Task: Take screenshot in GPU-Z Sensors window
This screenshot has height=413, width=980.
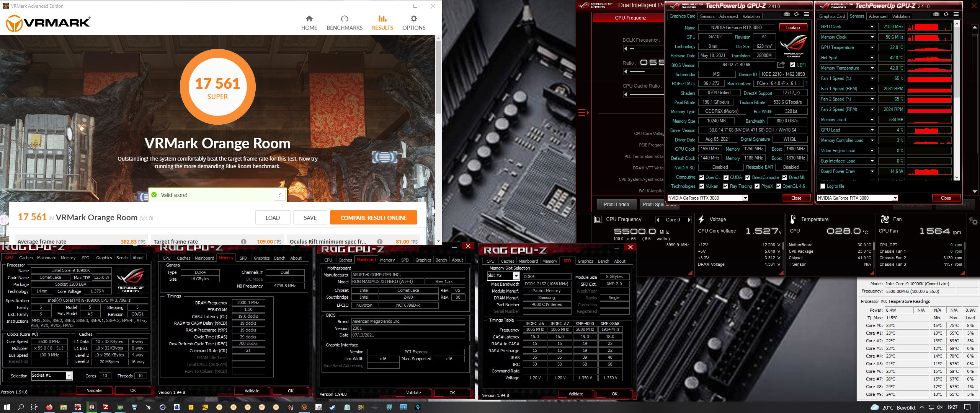Action: 936,15
